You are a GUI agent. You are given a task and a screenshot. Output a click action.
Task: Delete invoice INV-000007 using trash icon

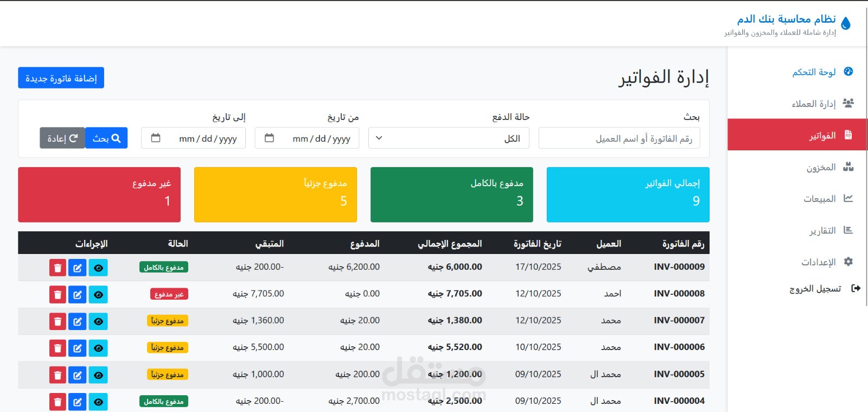pos(58,321)
